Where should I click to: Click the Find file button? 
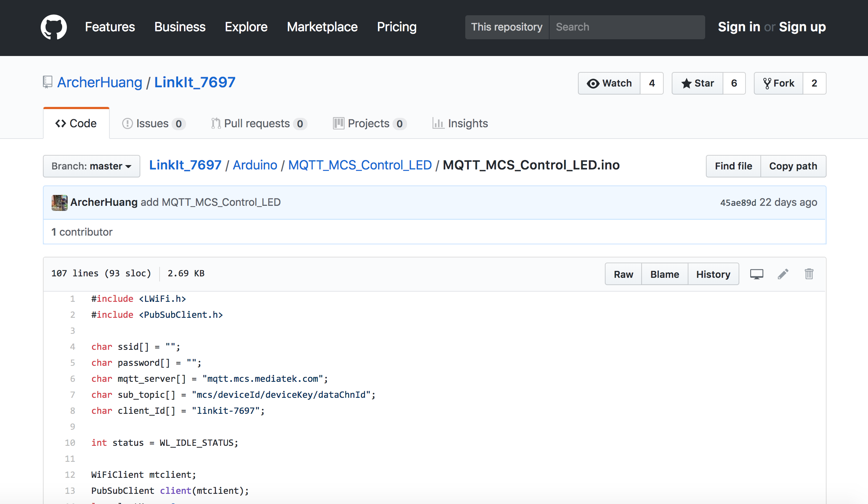(734, 166)
